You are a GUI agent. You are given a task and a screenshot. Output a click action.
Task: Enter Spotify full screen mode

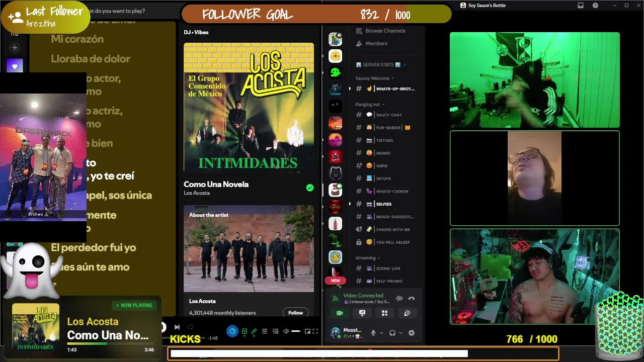pos(315,331)
